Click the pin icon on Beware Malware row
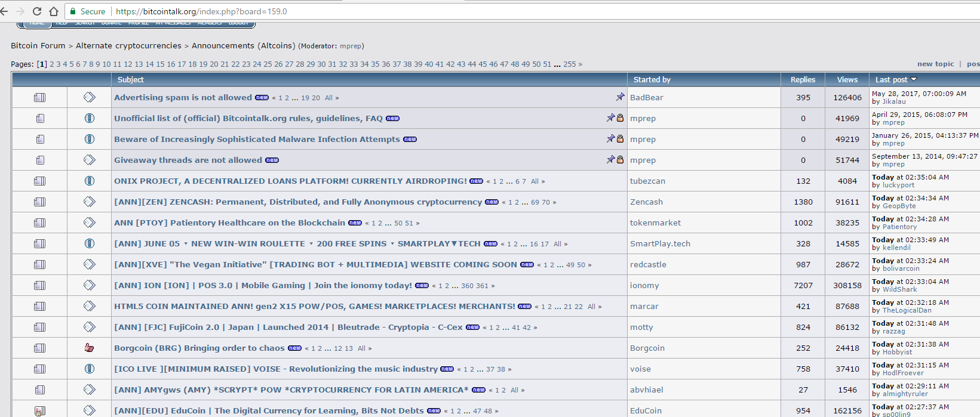 pos(610,138)
